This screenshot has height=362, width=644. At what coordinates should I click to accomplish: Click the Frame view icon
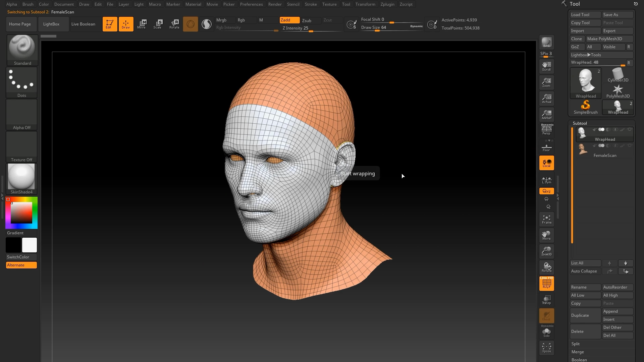click(546, 219)
